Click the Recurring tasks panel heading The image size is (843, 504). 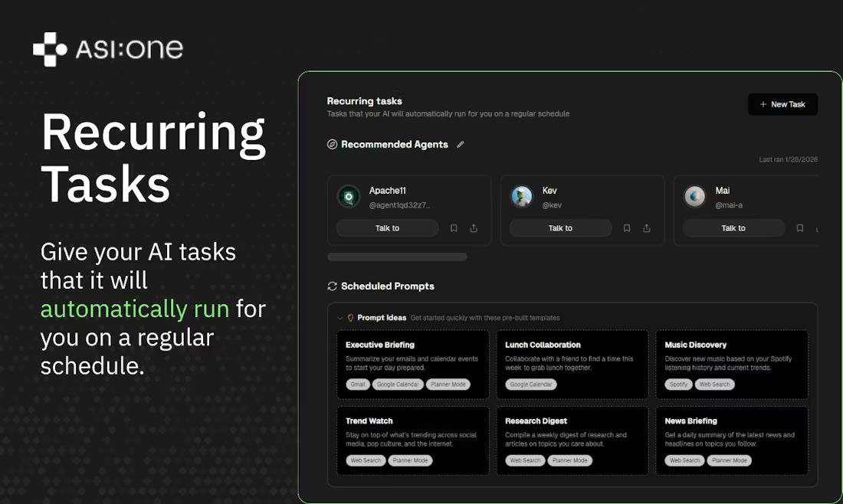point(365,101)
